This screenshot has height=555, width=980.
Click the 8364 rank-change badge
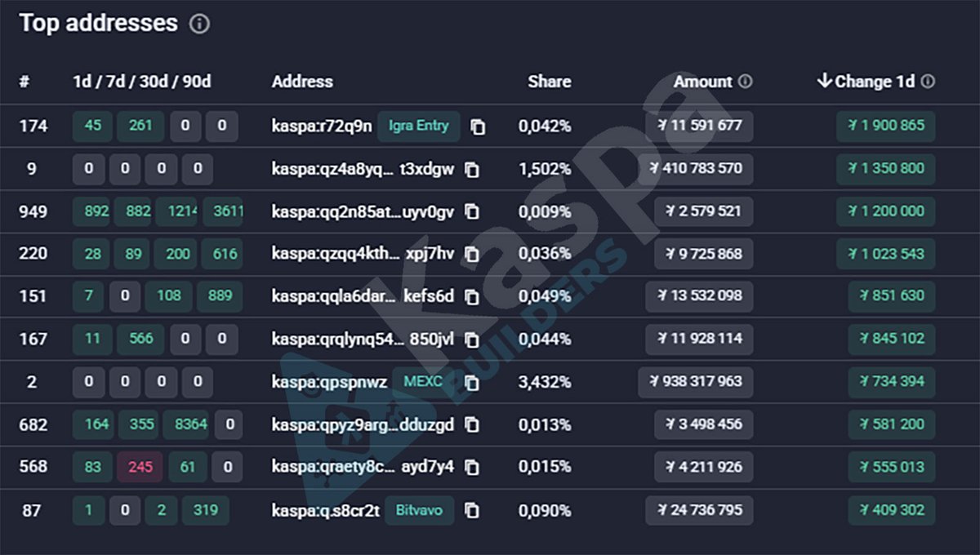(x=185, y=425)
